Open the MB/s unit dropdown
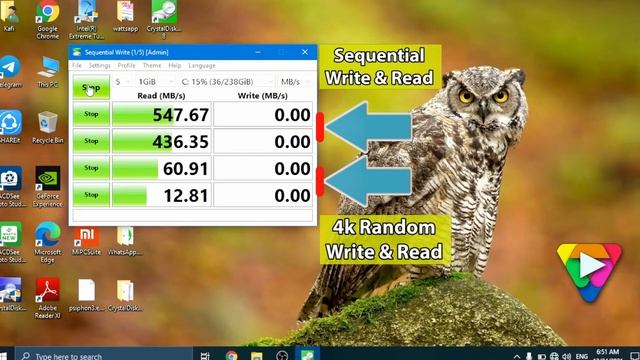The width and height of the screenshot is (640, 360). click(295, 82)
